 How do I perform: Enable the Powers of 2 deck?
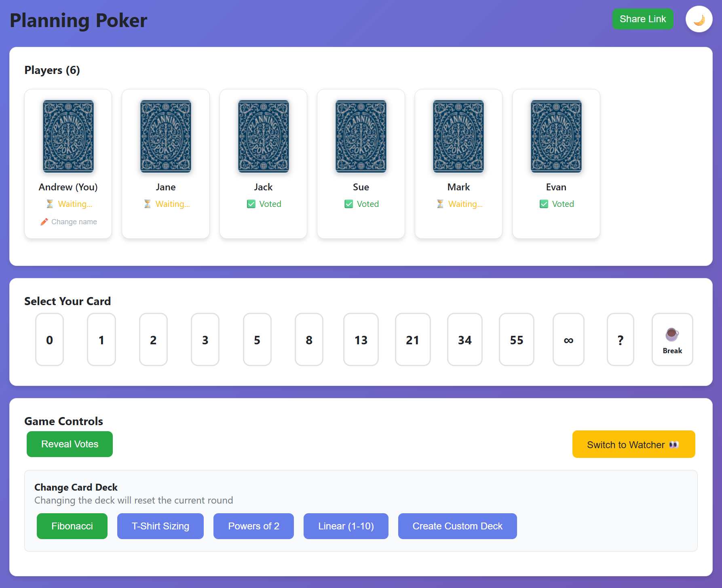[253, 526]
